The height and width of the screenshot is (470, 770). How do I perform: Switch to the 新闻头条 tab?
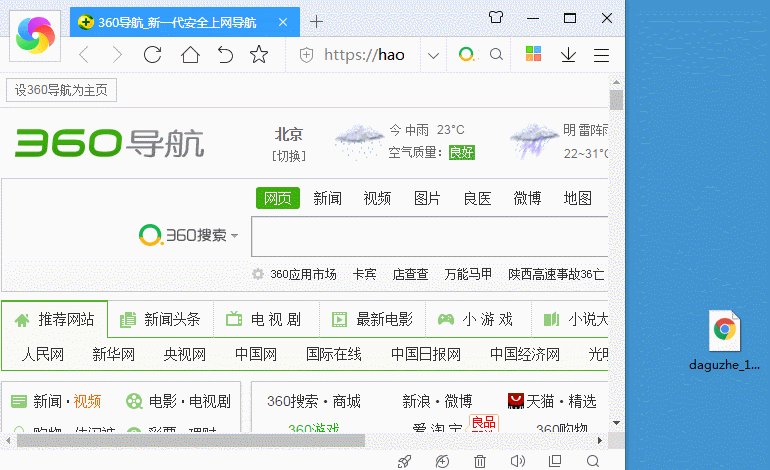[161, 320]
